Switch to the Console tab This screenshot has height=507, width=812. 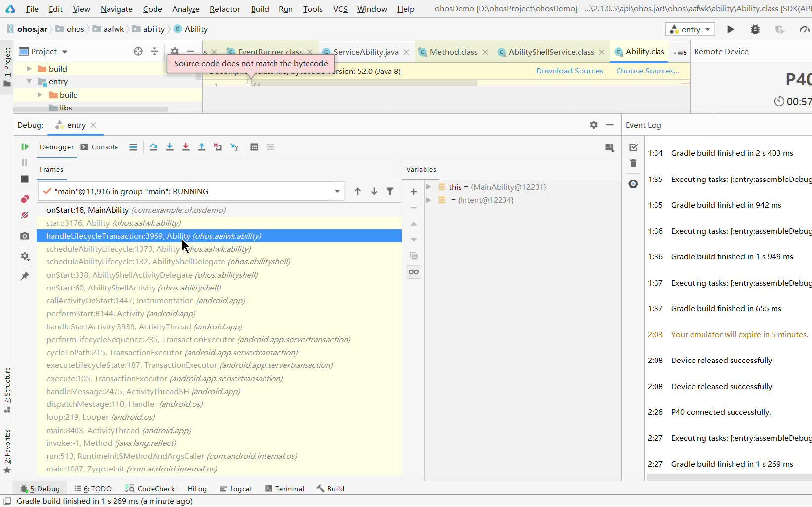tap(104, 147)
